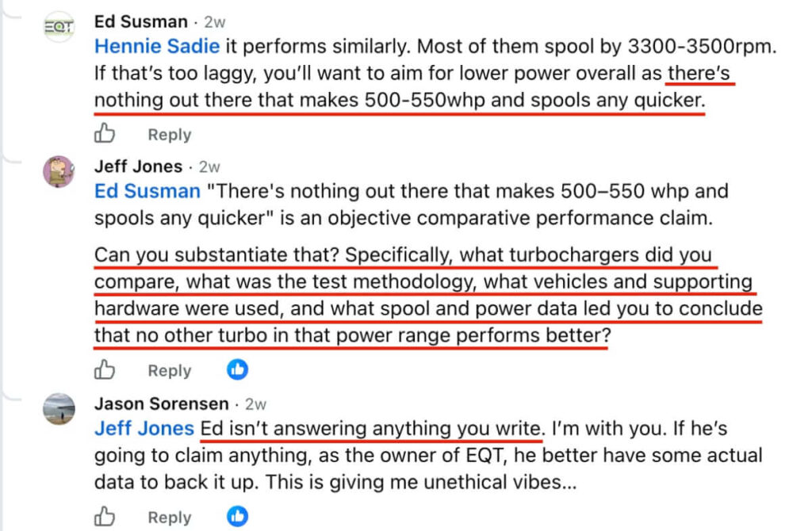This screenshot has height=531, width=812.
Task: Reply to Jeff Jones's comment
Action: pyautogui.click(x=170, y=371)
